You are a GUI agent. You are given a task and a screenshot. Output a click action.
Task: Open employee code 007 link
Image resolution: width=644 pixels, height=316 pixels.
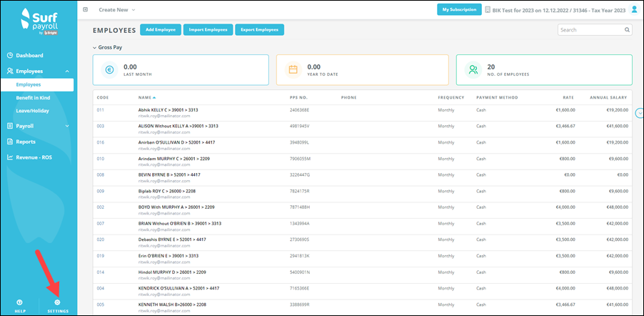tap(101, 224)
